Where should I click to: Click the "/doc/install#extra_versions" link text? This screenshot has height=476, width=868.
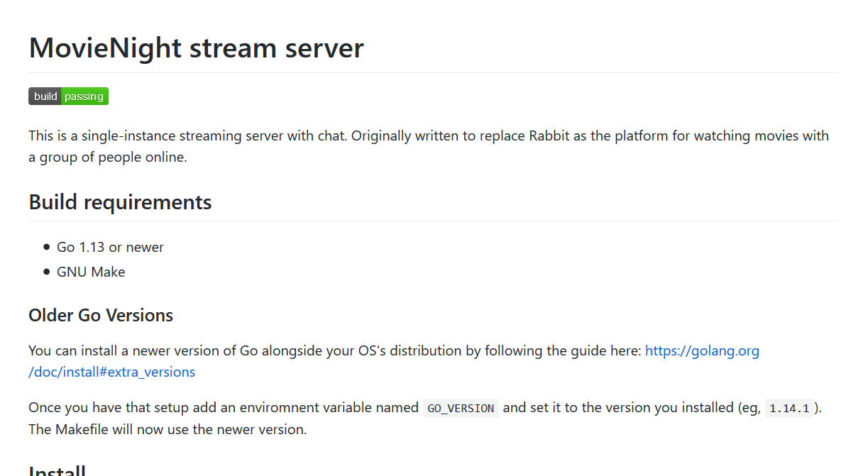(x=111, y=372)
